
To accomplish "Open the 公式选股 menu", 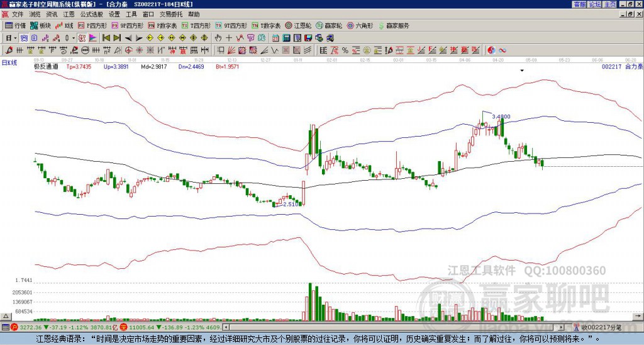I will (x=92, y=14).
